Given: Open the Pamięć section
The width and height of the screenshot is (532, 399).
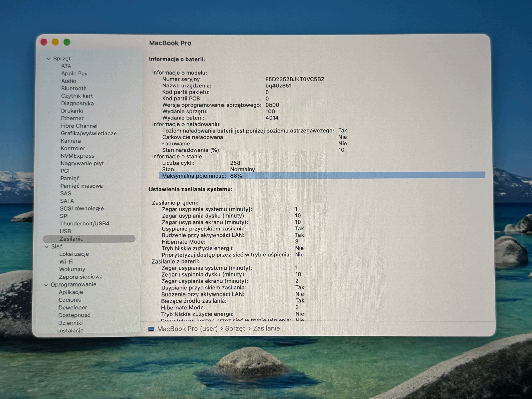Looking at the screenshot, I should [70, 178].
